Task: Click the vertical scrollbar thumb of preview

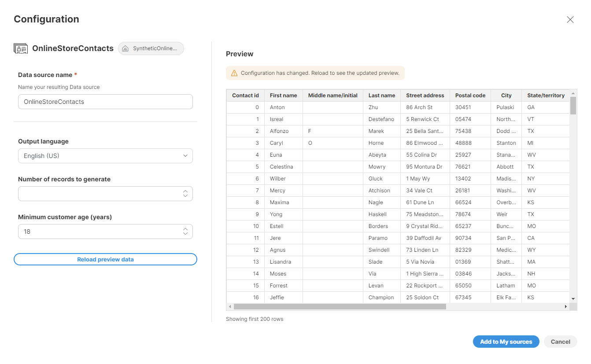Action: [573, 106]
